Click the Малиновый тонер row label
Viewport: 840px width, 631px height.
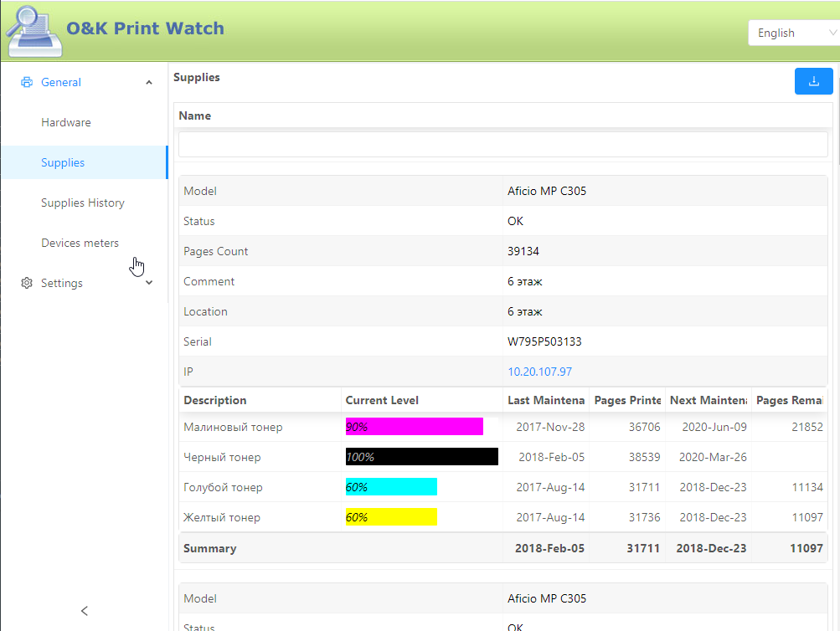click(233, 427)
